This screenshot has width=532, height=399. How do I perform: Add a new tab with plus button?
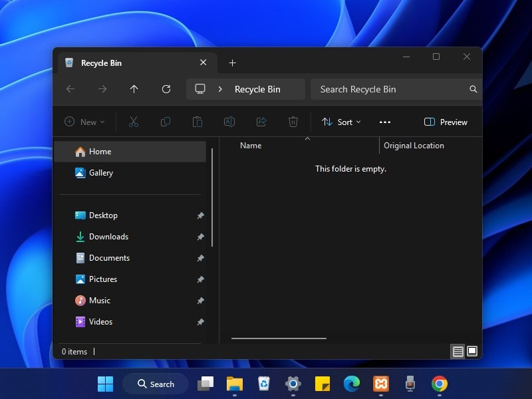tap(232, 63)
